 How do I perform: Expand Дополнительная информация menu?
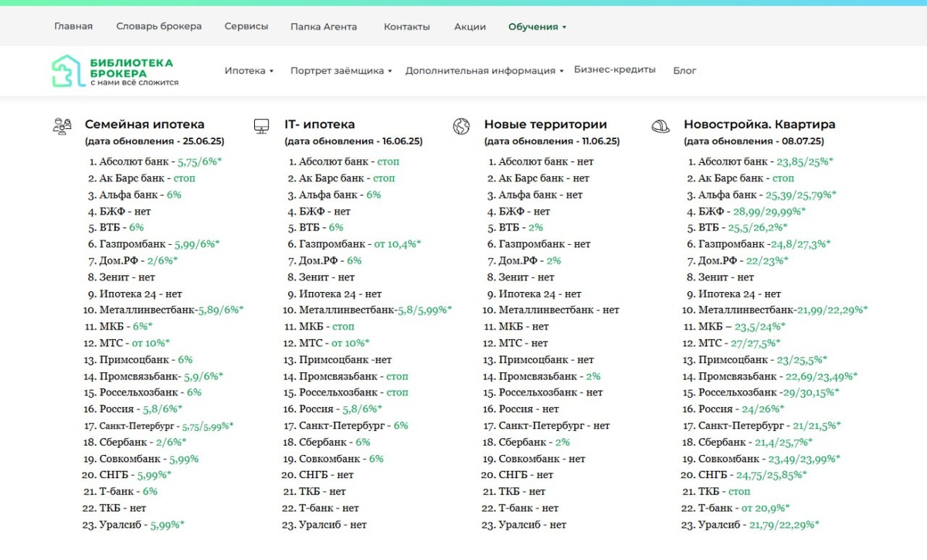click(484, 70)
